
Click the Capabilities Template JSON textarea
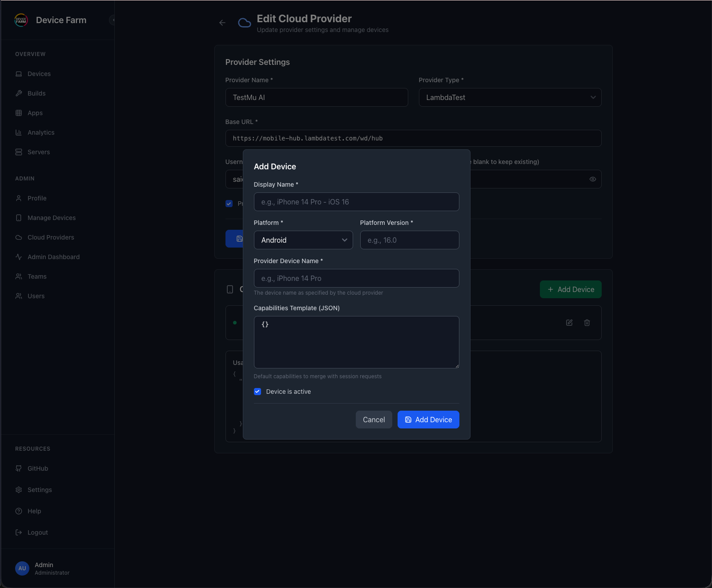(356, 342)
